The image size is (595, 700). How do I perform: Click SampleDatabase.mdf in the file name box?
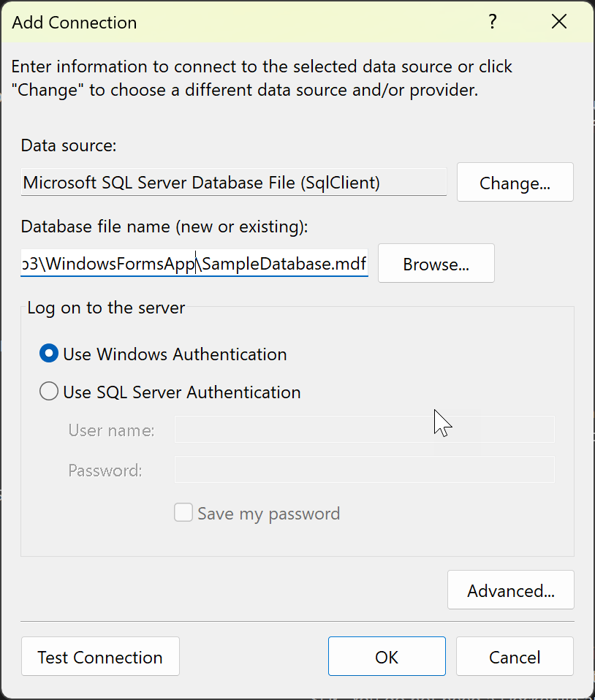tap(284, 263)
